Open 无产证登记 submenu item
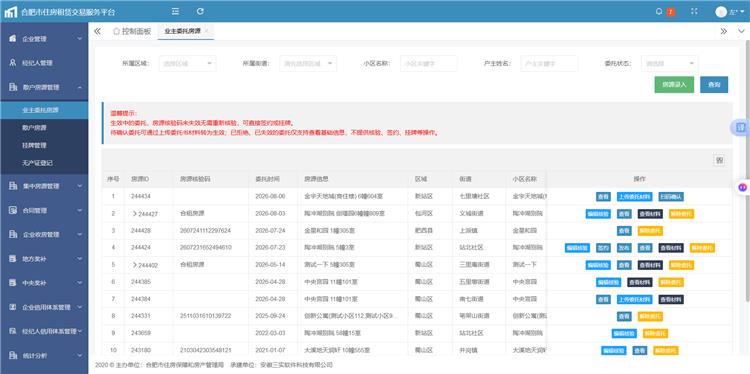The height and width of the screenshot is (374, 750). [44, 163]
